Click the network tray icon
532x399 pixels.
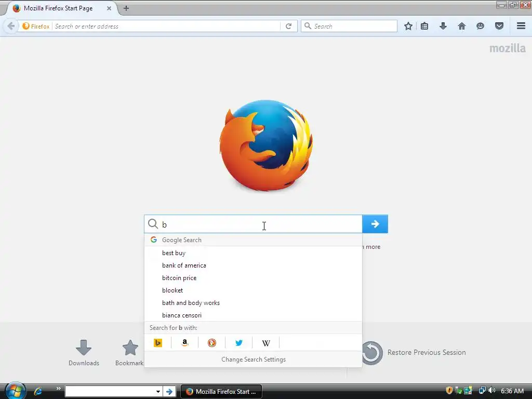(482, 391)
